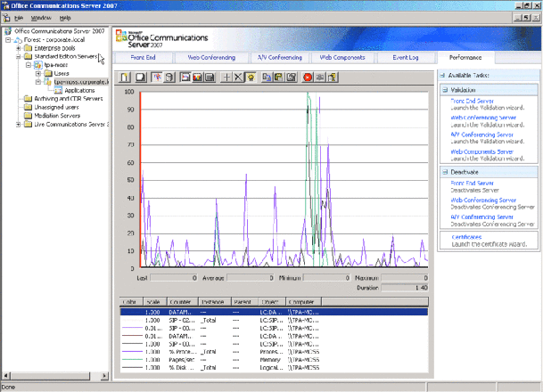Click the right arrow of tree horizontal scrollbar
The image size is (543, 392).
pos(104,376)
